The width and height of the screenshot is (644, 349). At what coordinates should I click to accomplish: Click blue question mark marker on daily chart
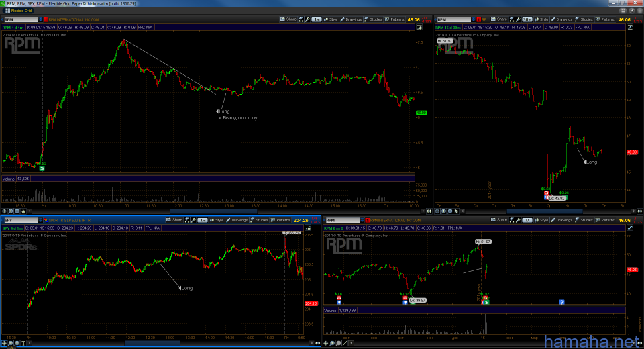561,302
